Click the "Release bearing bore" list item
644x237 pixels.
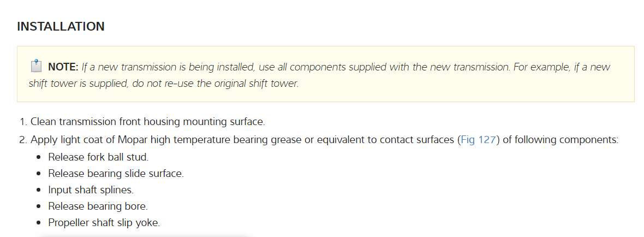(98, 206)
